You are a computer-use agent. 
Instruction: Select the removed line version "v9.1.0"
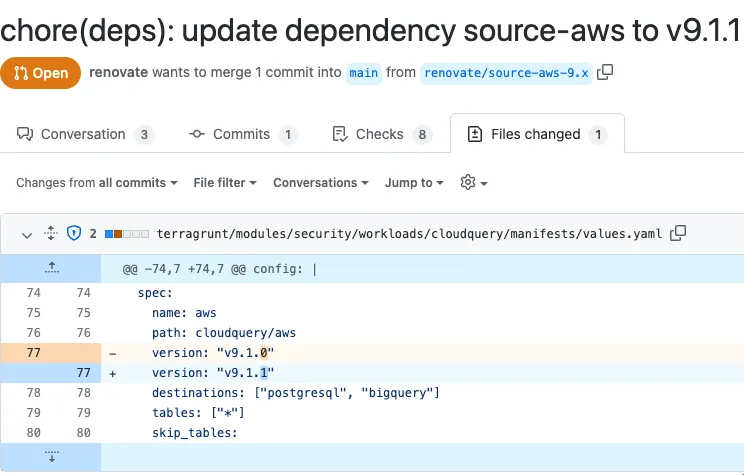point(213,353)
